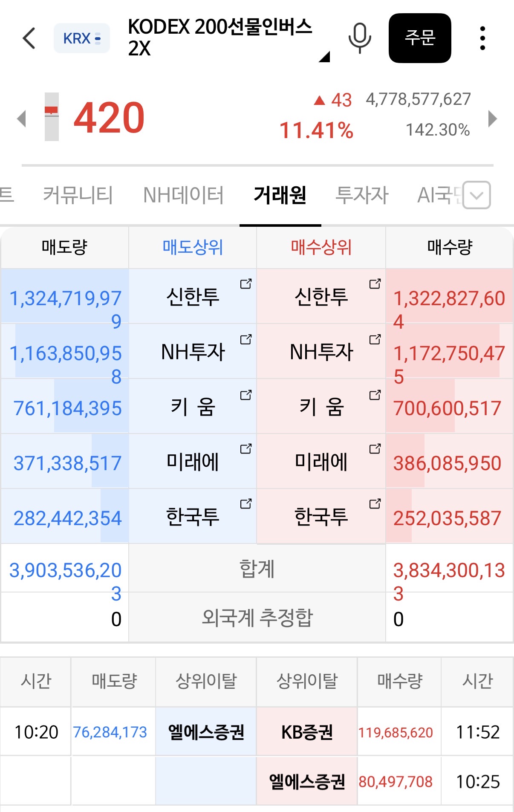Open external link icon for 키움 buyer
The image size is (514, 812).
pyautogui.click(x=375, y=395)
